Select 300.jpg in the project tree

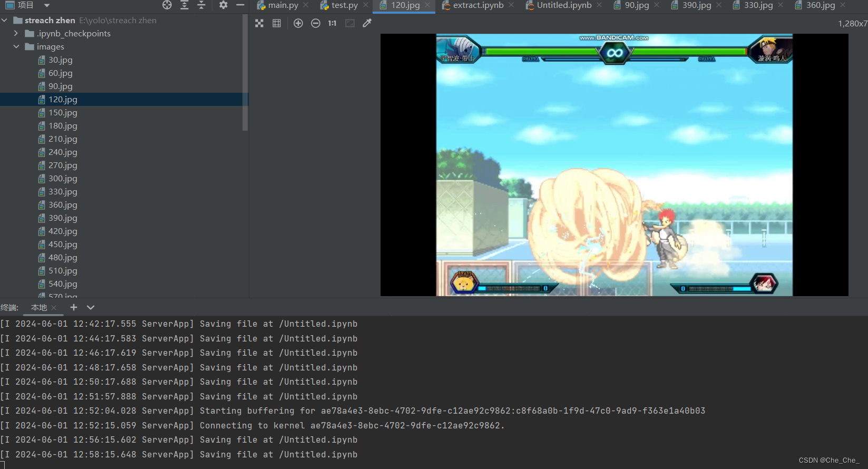(x=62, y=179)
